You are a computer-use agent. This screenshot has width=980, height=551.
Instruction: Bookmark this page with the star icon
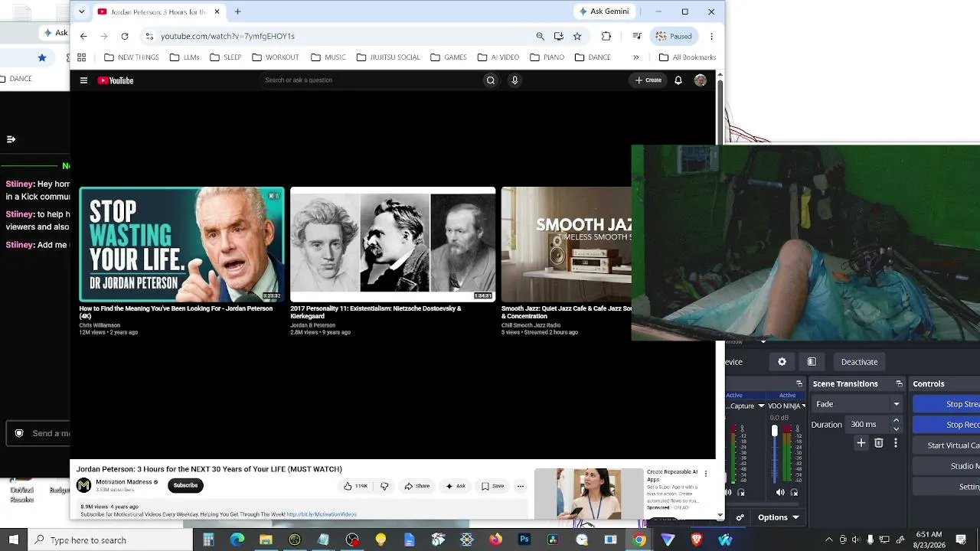[577, 36]
